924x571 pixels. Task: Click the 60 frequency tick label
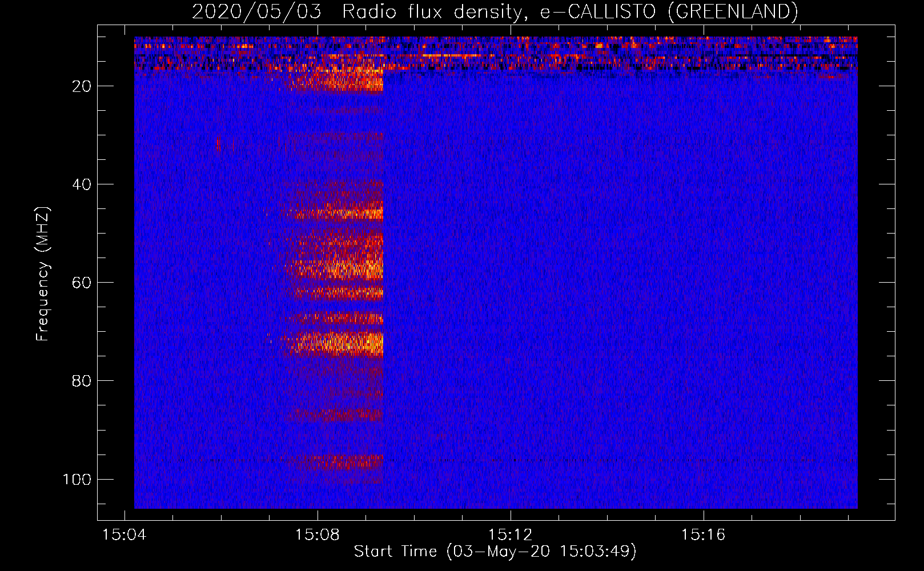point(82,283)
